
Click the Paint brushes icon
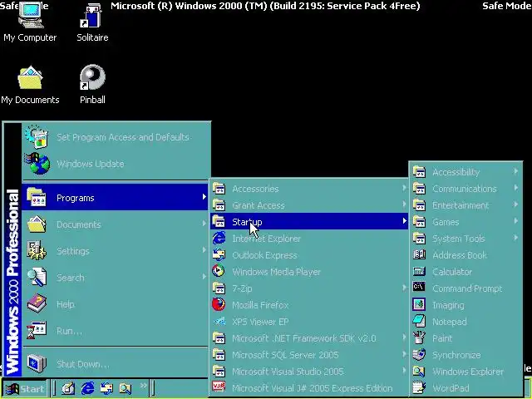pyautogui.click(x=419, y=337)
